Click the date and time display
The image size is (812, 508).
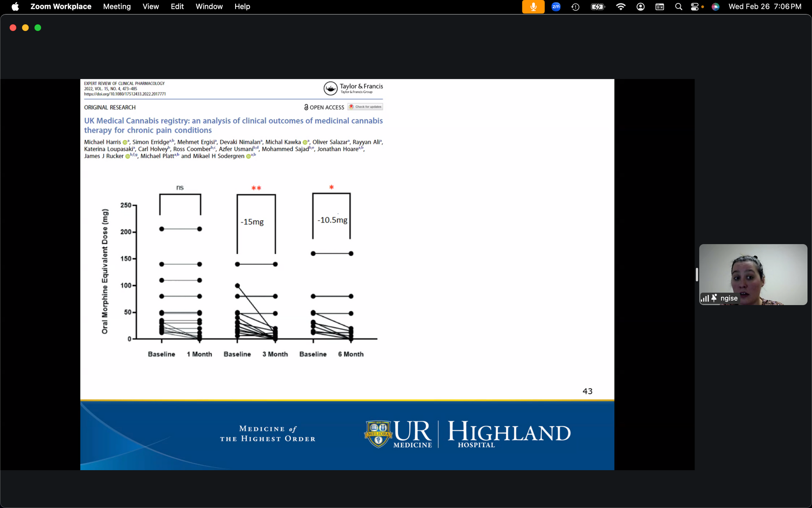pyautogui.click(x=765, y=7)
